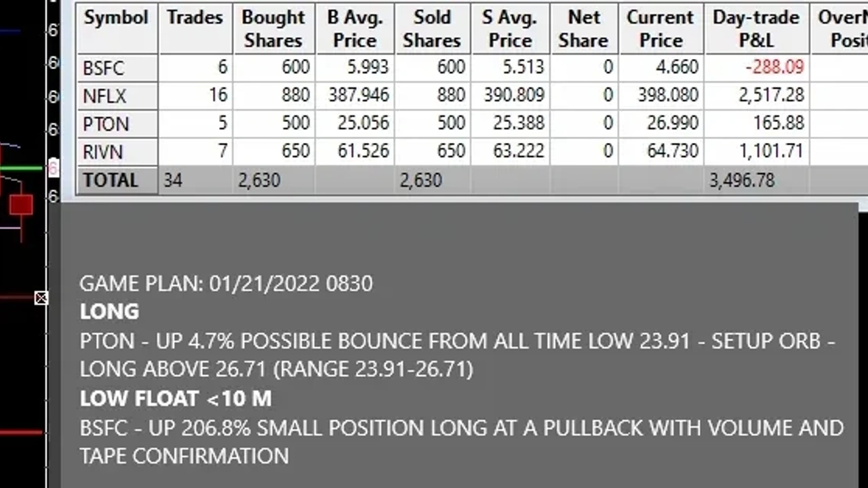The width and height of the screenshot is (868, 488).
Task: Click the Bought Shares column header
Action: (273, 28)
